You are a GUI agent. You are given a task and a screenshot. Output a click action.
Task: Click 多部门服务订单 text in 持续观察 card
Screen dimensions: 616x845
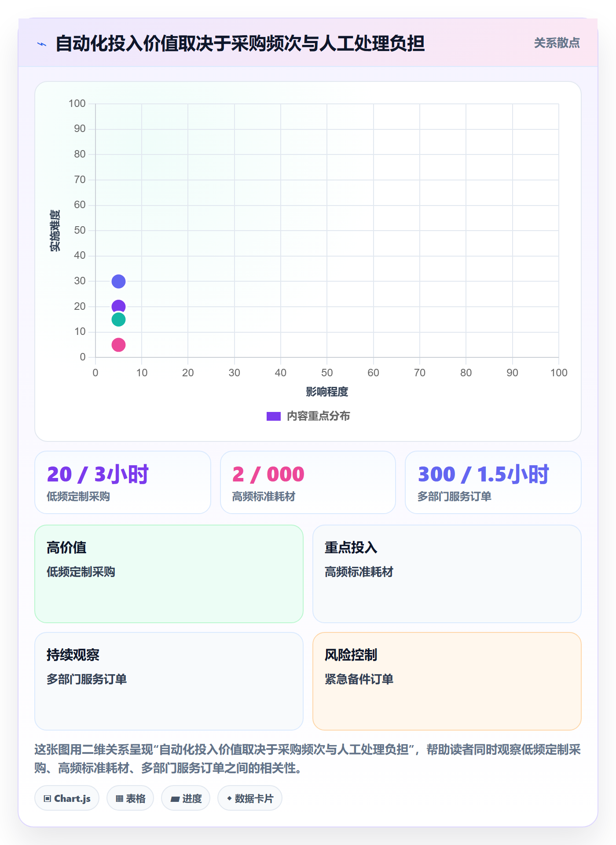(87, 679)
